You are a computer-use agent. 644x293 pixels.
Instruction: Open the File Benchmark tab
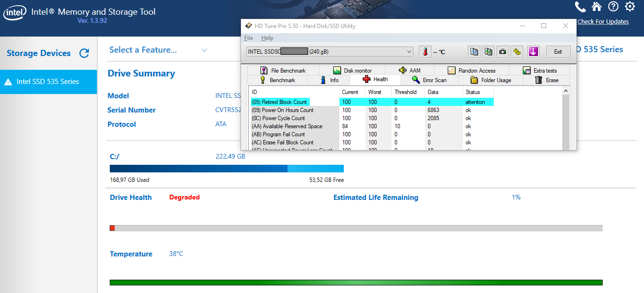coord(283,70)
